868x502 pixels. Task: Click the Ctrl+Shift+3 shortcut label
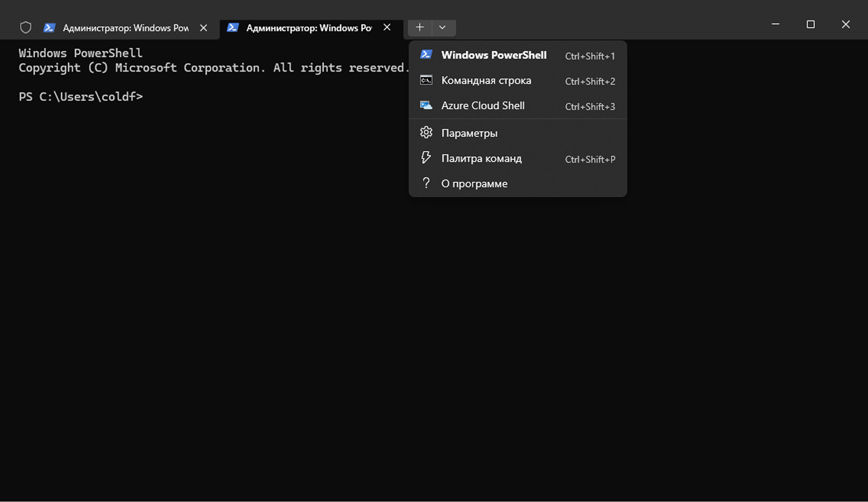[590, 107]
